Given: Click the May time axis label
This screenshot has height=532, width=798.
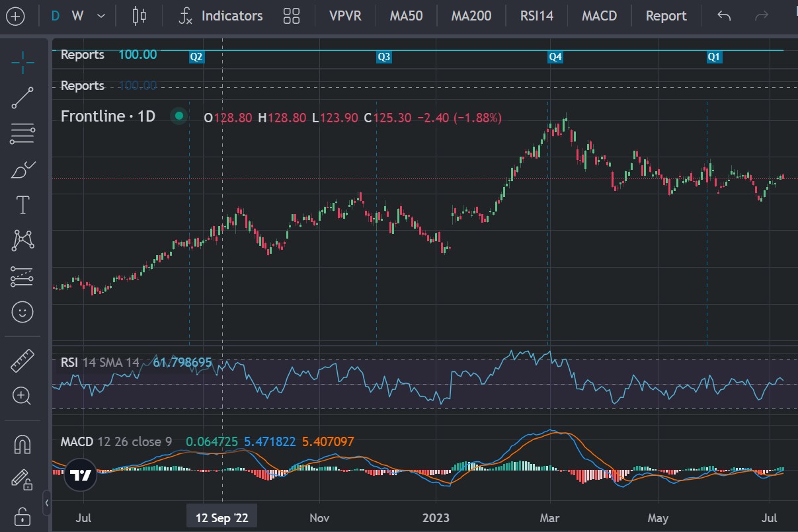Looking at the screenshot, I should click(658, 517).
